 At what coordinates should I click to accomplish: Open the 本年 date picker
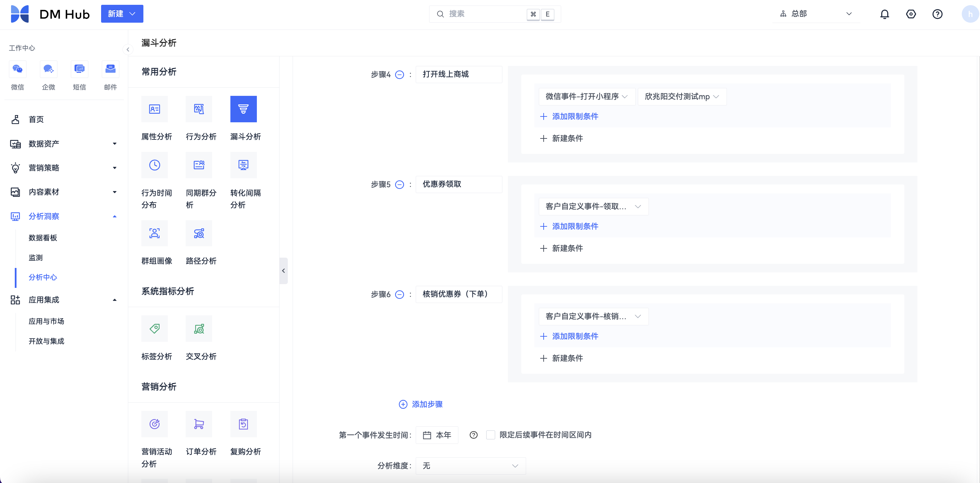pos(437,435)
